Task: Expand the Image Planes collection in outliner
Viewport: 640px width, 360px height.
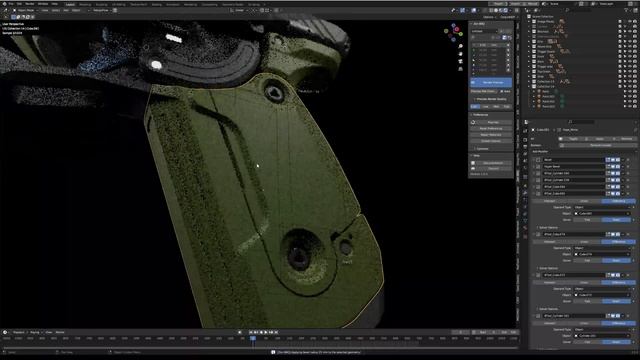Action: [x=529, y=22]
